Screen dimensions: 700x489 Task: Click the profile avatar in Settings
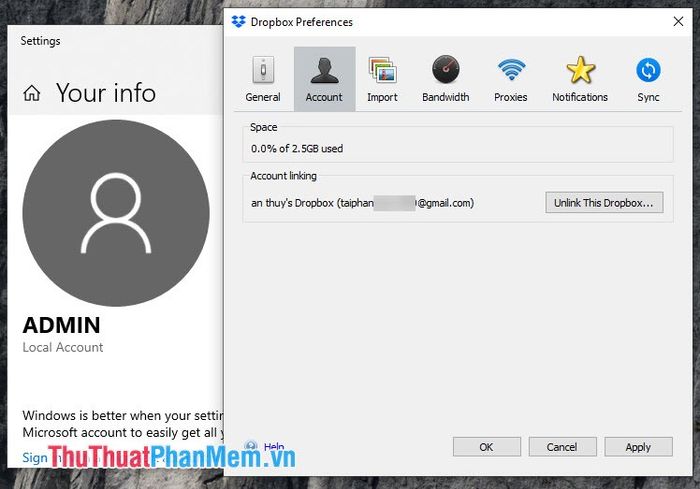click(116, 213)
